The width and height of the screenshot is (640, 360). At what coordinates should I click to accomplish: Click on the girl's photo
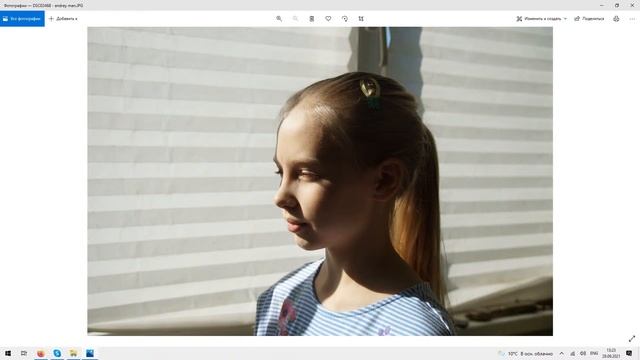[x=320, y=181]
